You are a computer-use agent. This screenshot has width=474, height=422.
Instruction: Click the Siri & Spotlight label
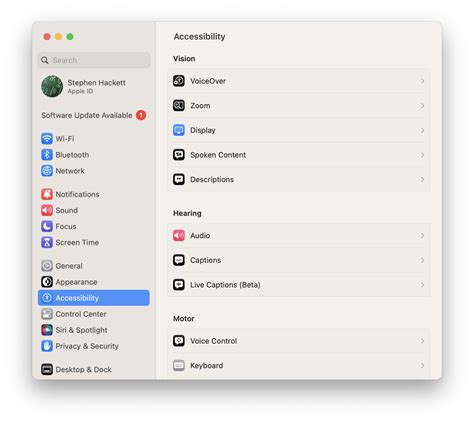pyautogui.click(x=82, y=330)
